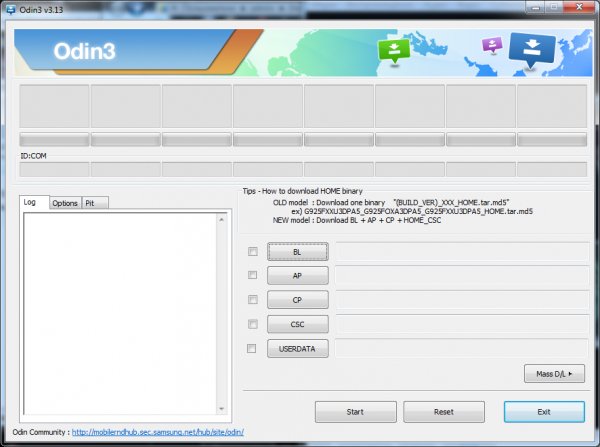This screenshot has width=600, height=447.
Task: Click the USERDATA file path field
Action: 462,348
